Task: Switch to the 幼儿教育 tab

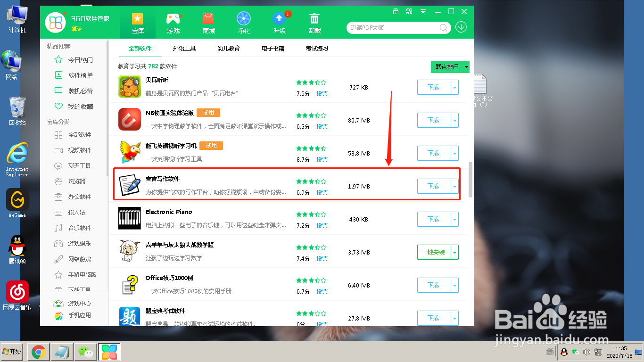Action: tap(229, 48)
